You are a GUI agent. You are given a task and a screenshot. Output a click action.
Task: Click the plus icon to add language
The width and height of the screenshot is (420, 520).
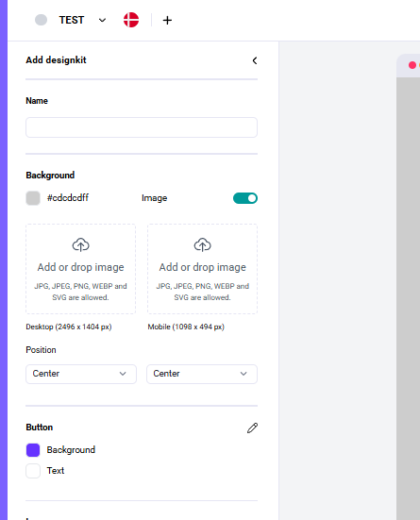pos(167,20)
